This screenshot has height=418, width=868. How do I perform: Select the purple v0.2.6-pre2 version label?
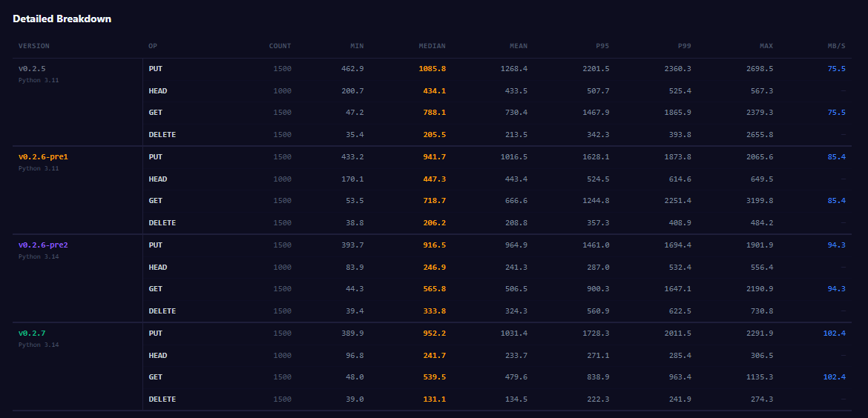click(43, 245)
